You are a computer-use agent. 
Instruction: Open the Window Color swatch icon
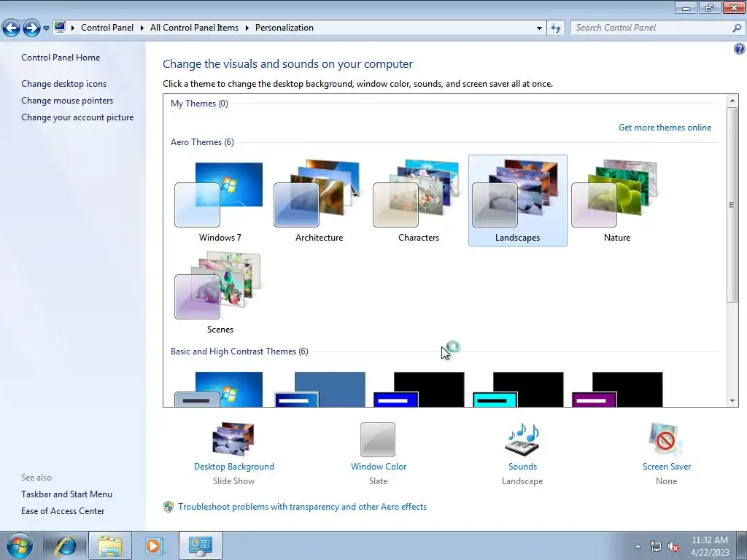click(x=378, y=439)
